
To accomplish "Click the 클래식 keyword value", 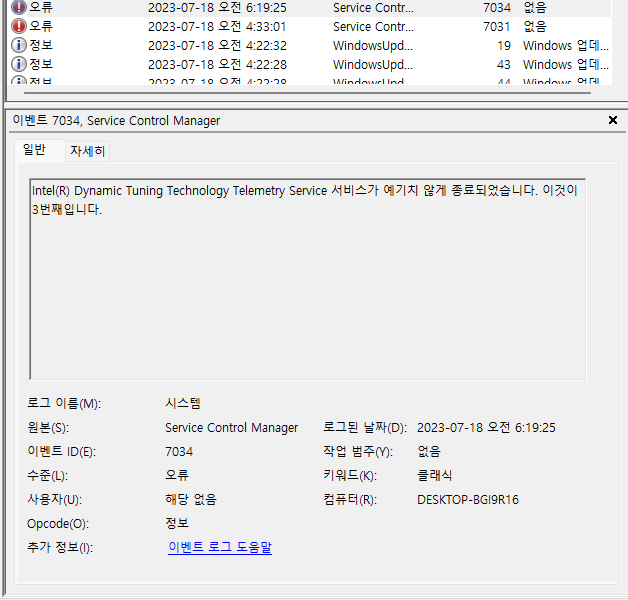I will click(435, 475).
